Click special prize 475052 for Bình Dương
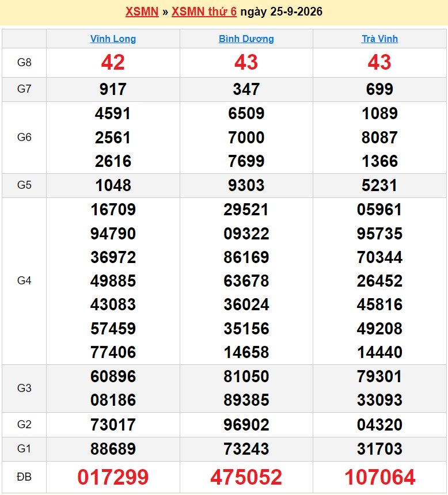The height and width of the screenshot is (495, 448). pyautogui.click(x=246, y=477)
